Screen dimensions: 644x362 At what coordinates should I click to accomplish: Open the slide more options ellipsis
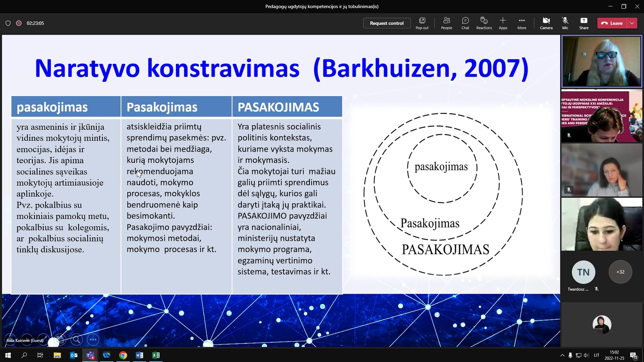pos(93,340)
